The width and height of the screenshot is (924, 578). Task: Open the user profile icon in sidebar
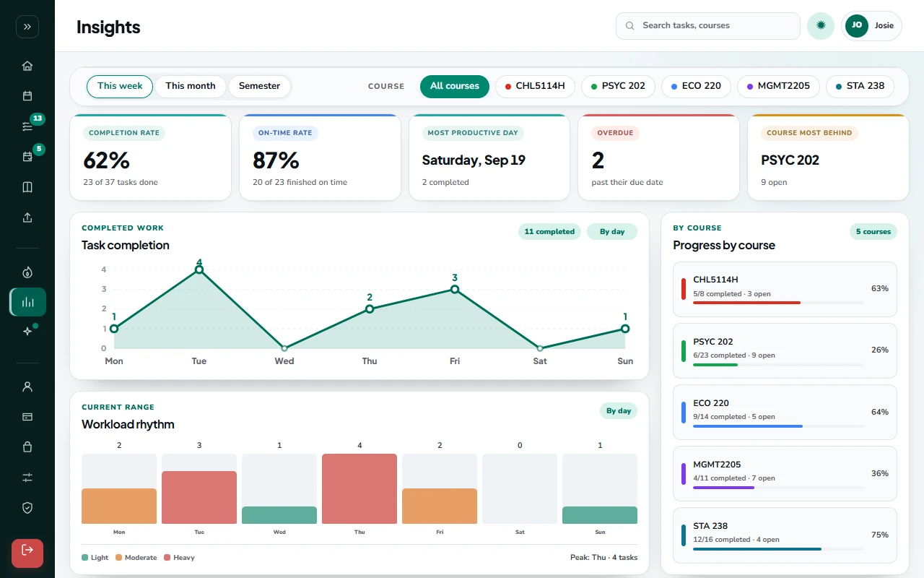point(27,387)
